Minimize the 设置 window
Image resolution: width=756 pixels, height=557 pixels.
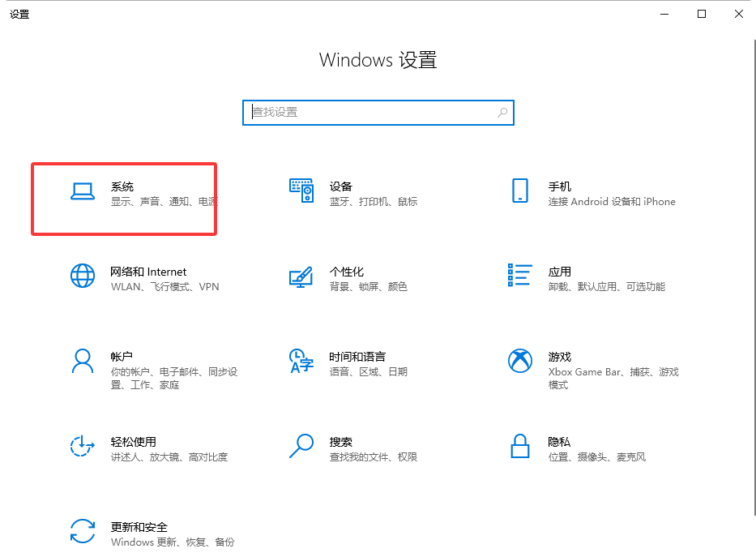(x=664, y=14)
